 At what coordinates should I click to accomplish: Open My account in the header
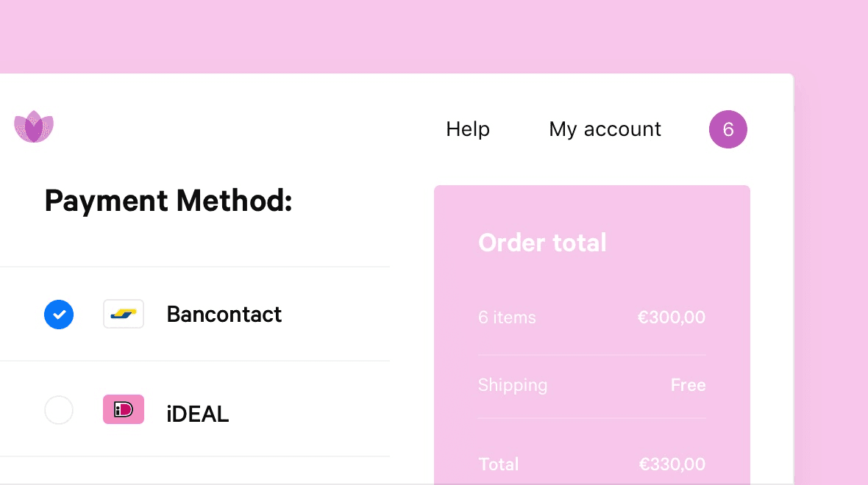point(605,129)
